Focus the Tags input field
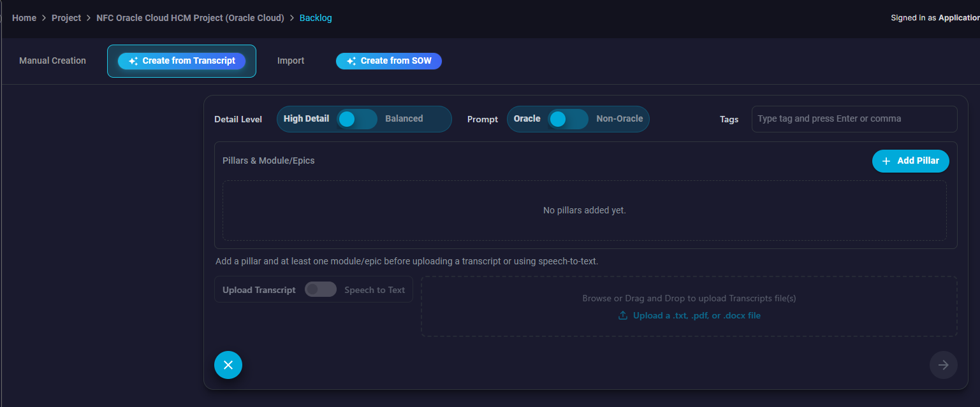Image resolution: width=980 pixels, height=407 pixels. click(x=854, y=119)
